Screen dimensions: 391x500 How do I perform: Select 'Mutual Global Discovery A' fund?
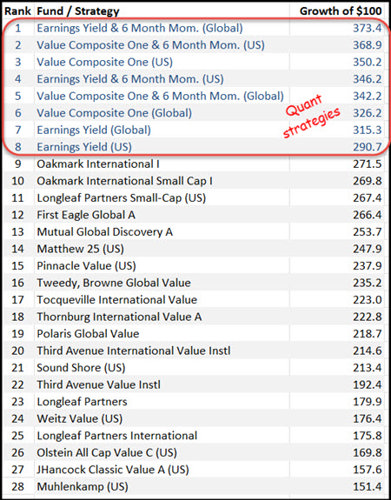(105, 232)
